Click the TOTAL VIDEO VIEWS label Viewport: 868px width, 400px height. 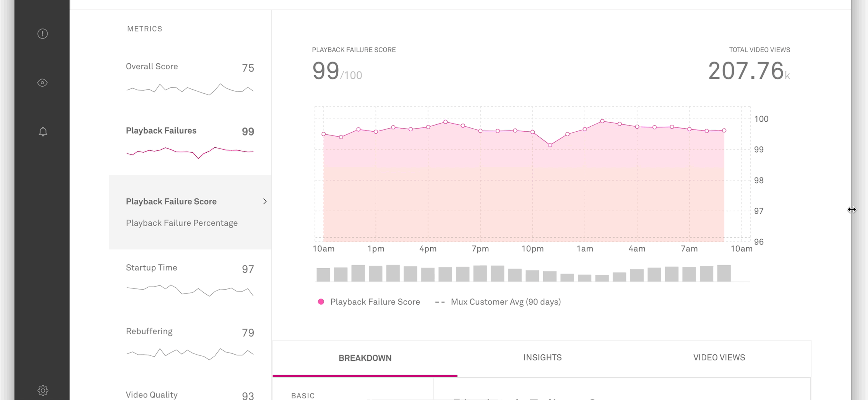coord(759,50)
